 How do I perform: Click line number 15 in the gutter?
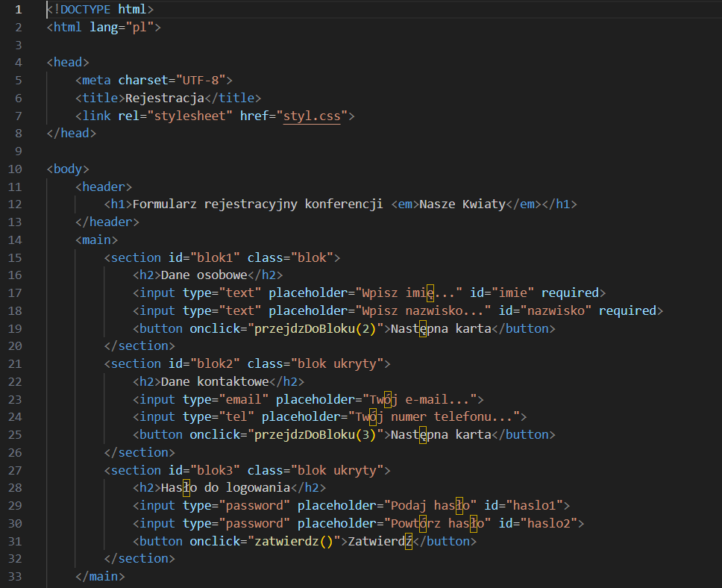click(x=16, y=257)
